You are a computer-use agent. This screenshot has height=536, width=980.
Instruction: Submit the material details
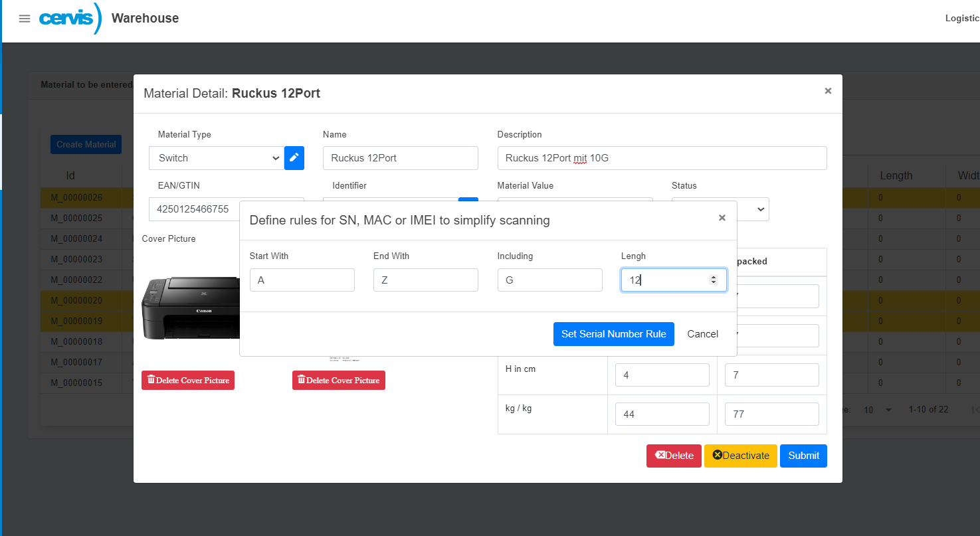803,456
